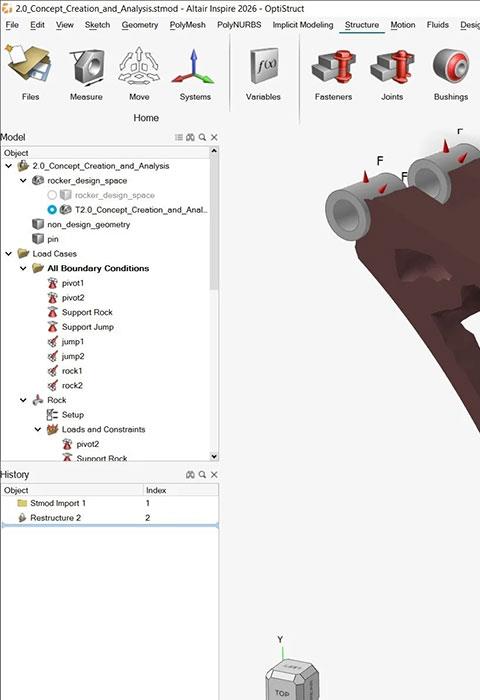Image resolution: width=480 pixels, height=700 pixels.
Task: Switch to the PolyMesh ribbon tab
Action: [x=188, y=25]
